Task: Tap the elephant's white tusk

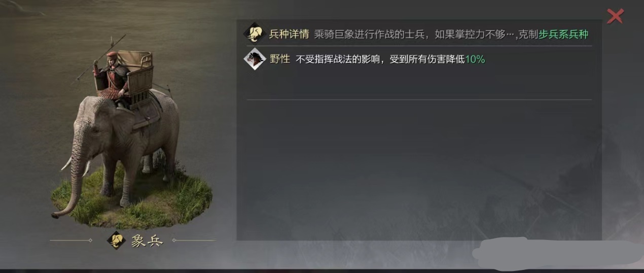Action: pyautogui.click(x=67, y=164)
